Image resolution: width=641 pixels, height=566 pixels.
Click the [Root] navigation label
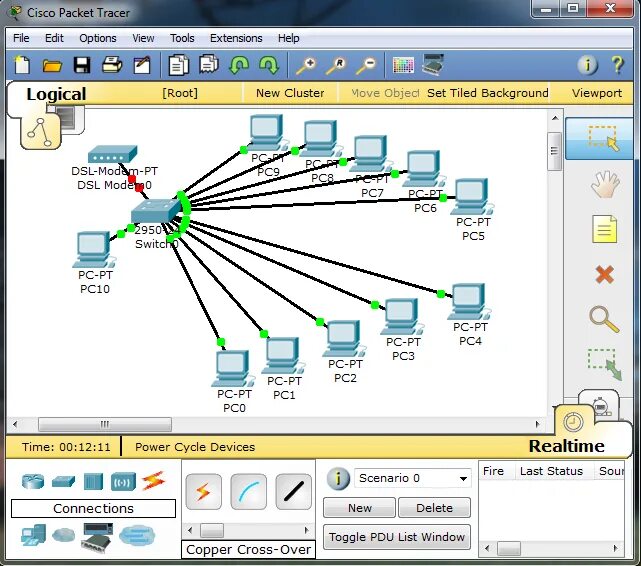coord(180,93)
